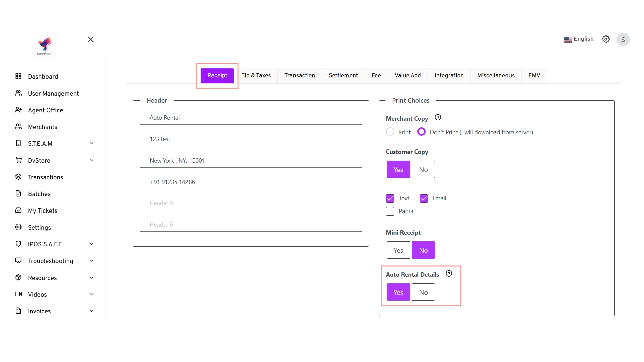Check the Paper checkbox

[x=390, y=211]
